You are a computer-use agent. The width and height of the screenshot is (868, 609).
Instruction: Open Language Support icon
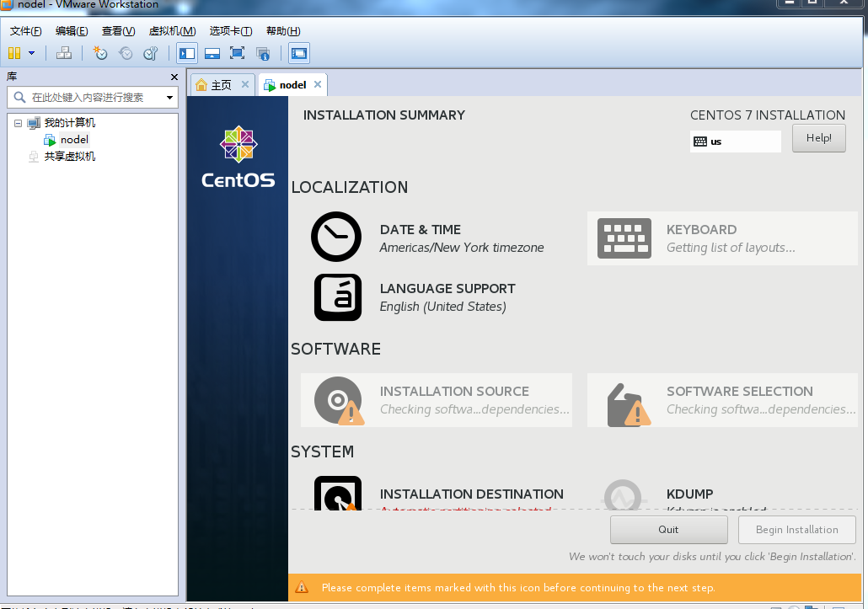(x=338, y=297)
